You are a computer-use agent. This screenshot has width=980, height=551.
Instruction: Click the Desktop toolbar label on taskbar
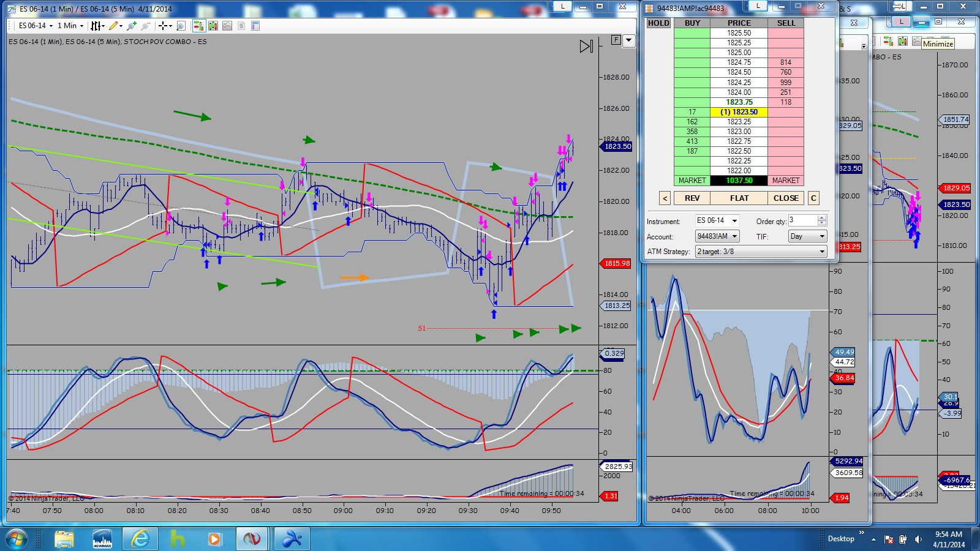(841, 539)
